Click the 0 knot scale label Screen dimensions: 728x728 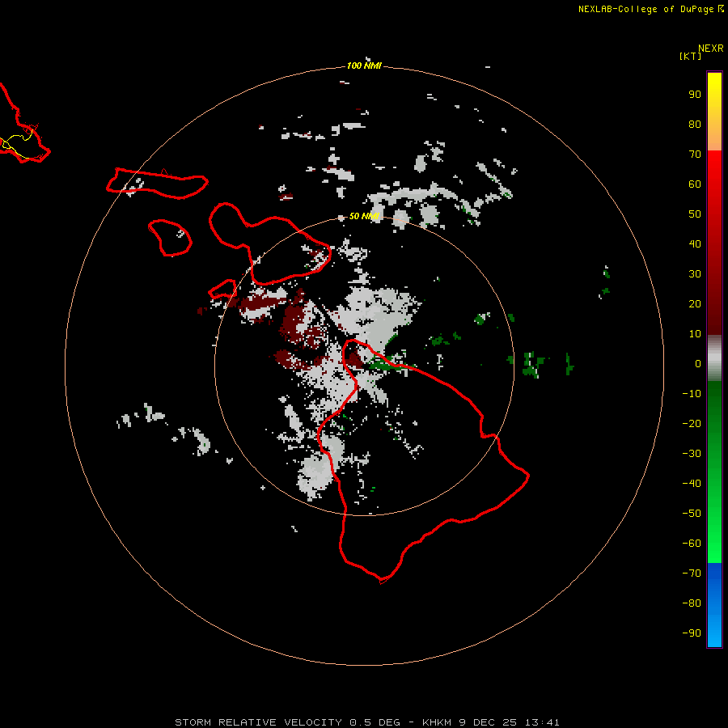[x=698, y=363]
